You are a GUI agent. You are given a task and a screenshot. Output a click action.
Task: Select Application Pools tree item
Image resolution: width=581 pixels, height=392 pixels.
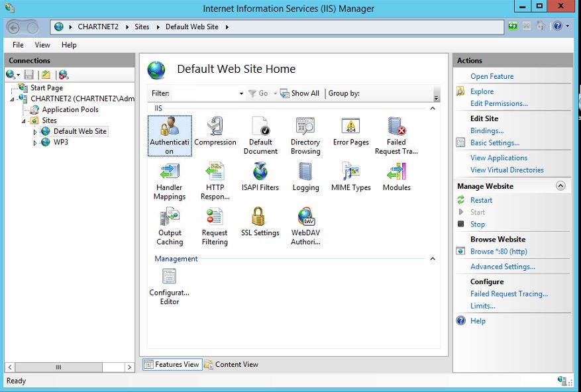pos(70,110)
